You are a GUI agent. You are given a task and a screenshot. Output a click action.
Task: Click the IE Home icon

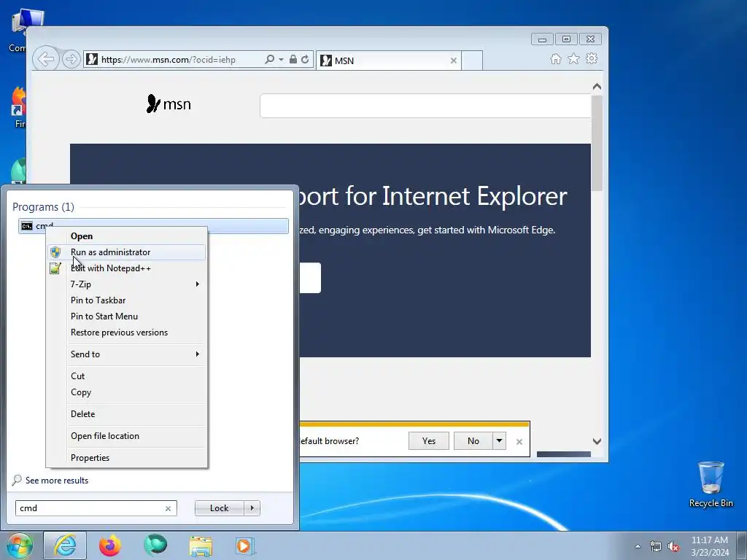(555, 59)
